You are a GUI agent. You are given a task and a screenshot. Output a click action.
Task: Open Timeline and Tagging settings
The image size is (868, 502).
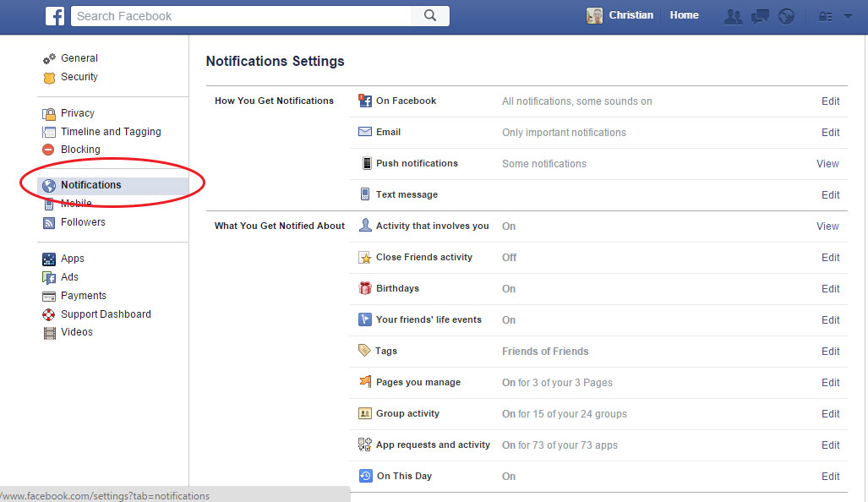pos(111,132)
